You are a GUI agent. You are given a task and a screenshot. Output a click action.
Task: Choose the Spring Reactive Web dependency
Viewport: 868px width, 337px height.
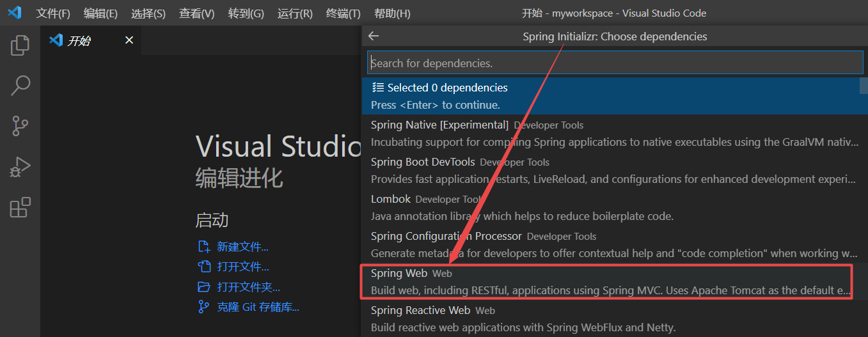[614, 318]
